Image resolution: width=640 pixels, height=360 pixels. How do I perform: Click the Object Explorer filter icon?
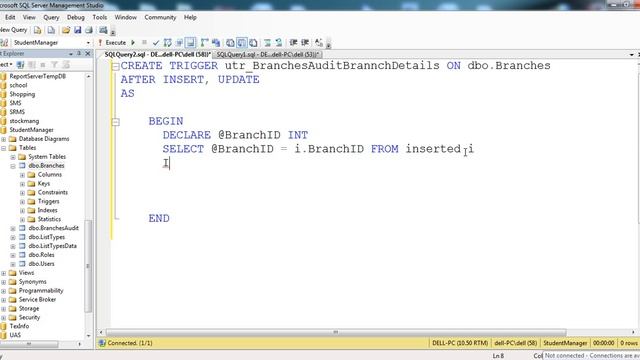(54, 64)
